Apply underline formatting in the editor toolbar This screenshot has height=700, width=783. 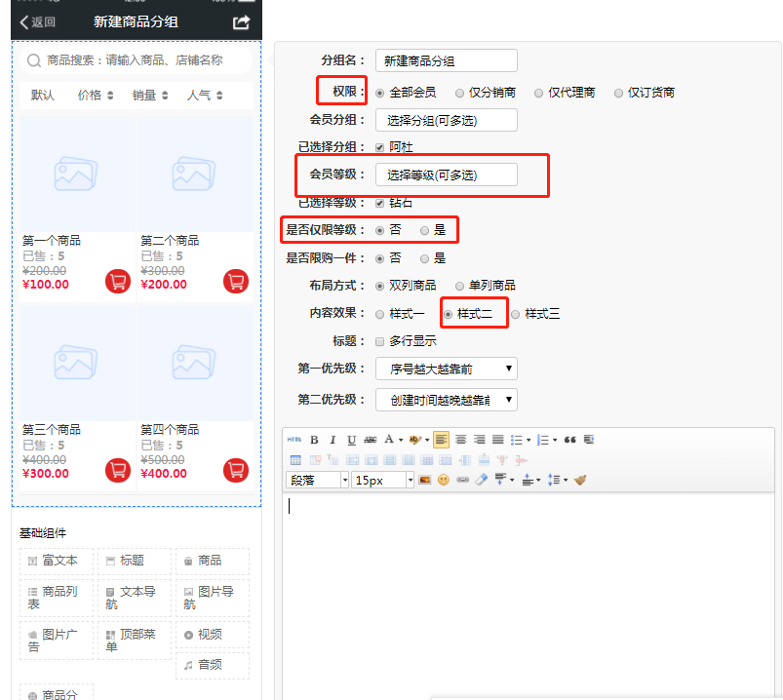(x=351, y=439)
